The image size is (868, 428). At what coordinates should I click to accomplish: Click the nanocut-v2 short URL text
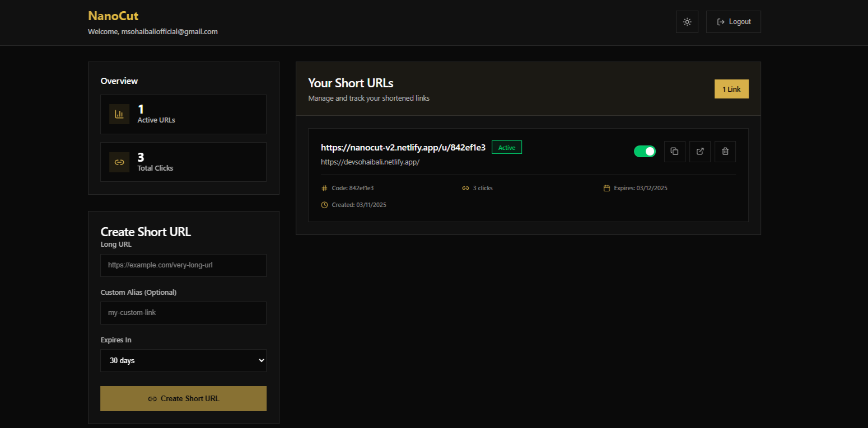(403, 148)
